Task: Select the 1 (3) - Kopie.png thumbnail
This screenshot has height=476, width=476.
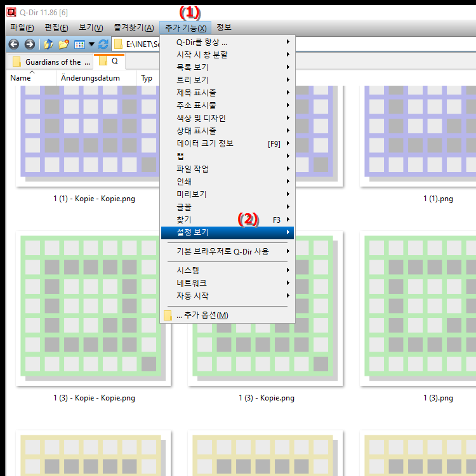Action: 265,355
